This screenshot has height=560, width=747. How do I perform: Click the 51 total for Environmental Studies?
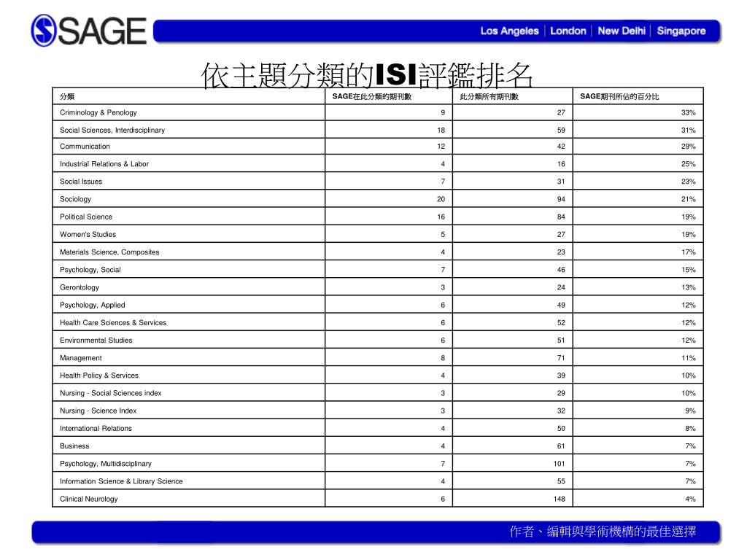click(x=561, y=340)
